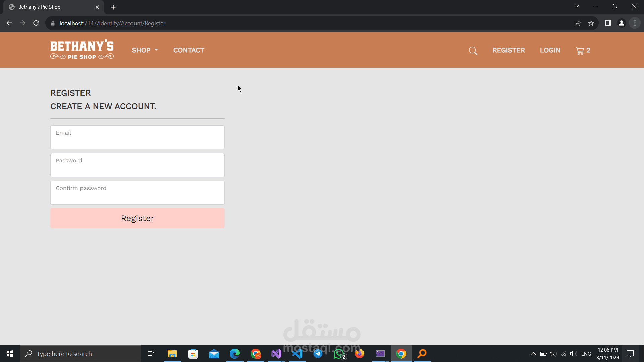Follow the LOGIN link in navbar

tap(550, 50)
